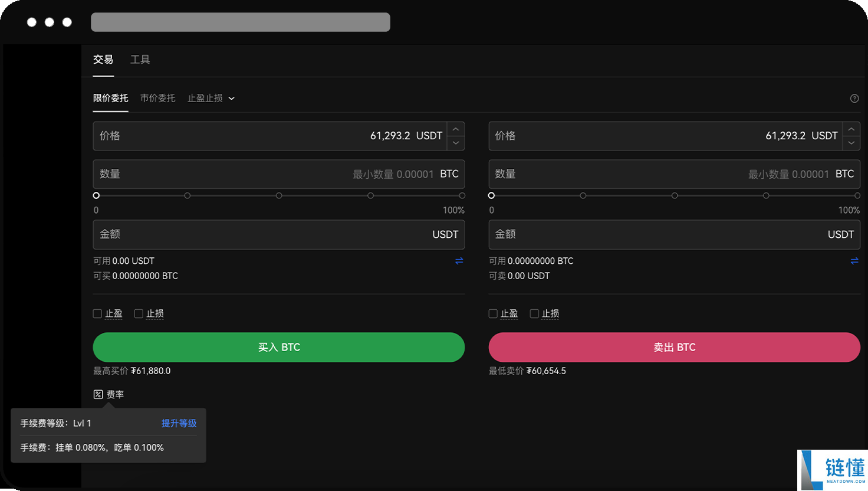Increase sell price with the up stepper arrow
This screenshot has height=491, width=868.
tap(851, 129)
